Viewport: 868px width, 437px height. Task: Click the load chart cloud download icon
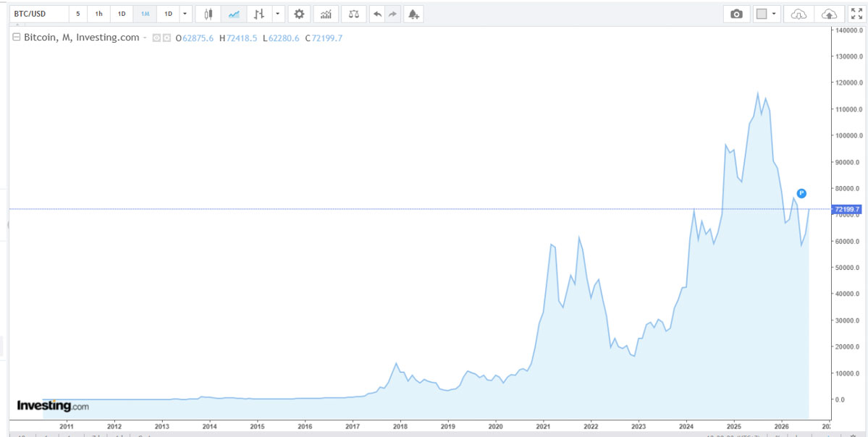[x=799, y=14]
